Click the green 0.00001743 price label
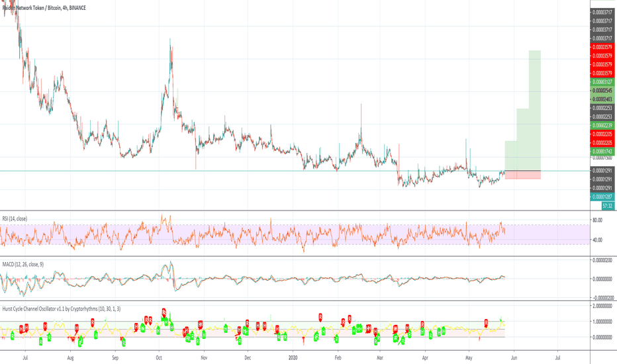Image resolution: width=617 pixels, height=364 pixels. (x=602, y=152)
